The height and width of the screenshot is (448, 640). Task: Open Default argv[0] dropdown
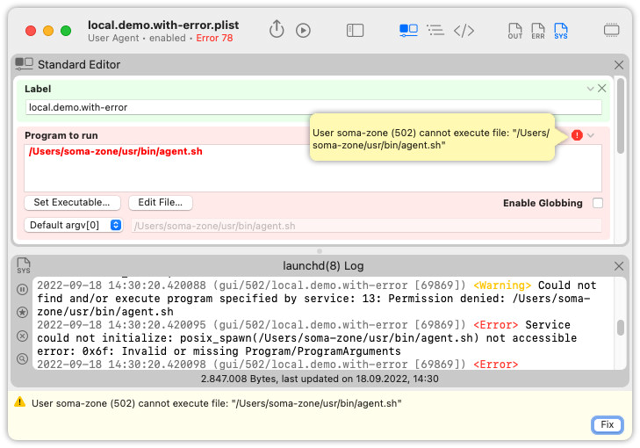point(73,225)
